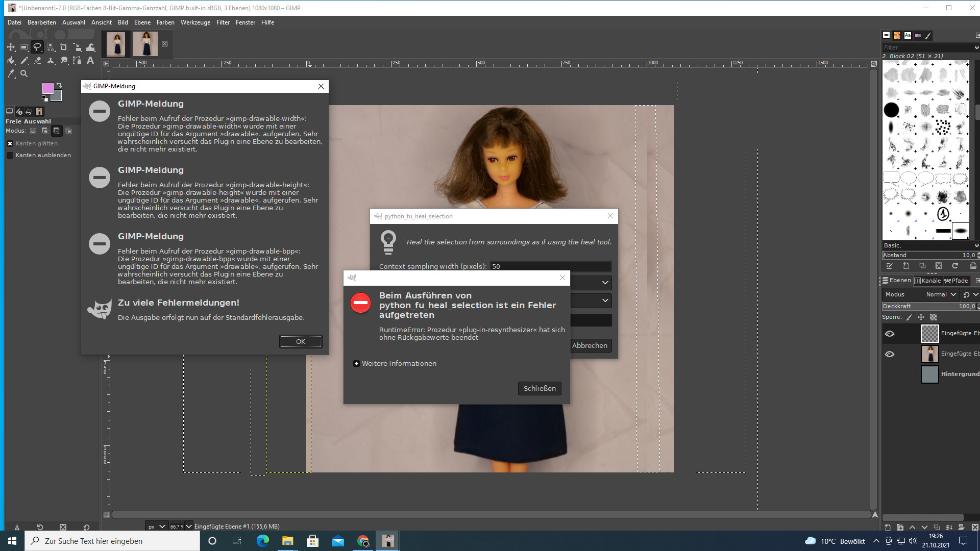The width and height of the screenshot is (980, 551).
Task: Toggle Kanten glätten checkbox
Action: (x=10, y=144)
